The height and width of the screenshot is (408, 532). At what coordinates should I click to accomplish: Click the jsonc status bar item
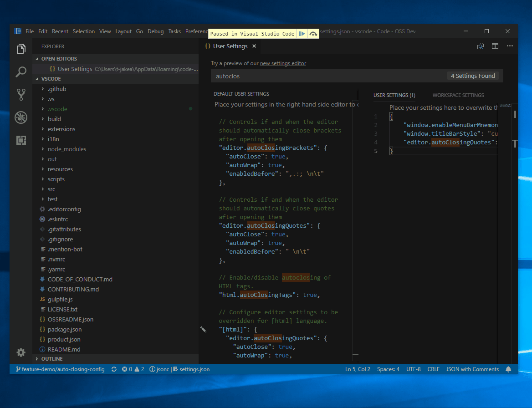click(x=159, y=369)
